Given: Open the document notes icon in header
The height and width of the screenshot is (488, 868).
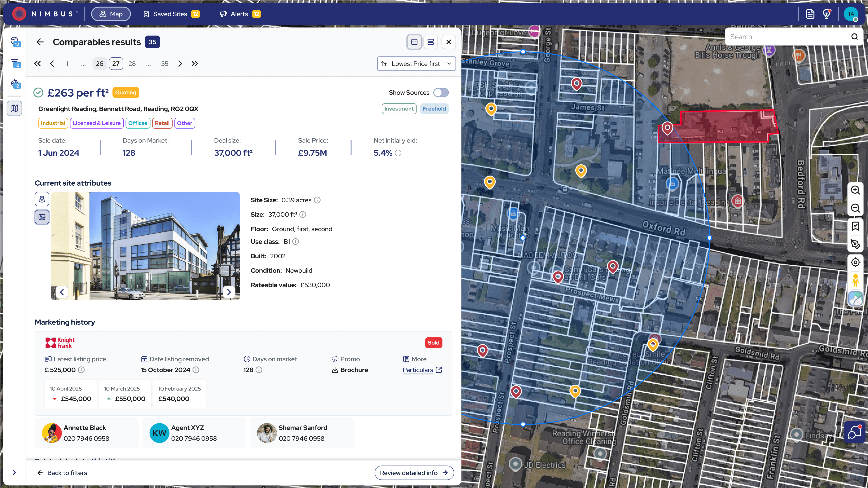Looking at the screenshot, I should [x=810, y=14].
